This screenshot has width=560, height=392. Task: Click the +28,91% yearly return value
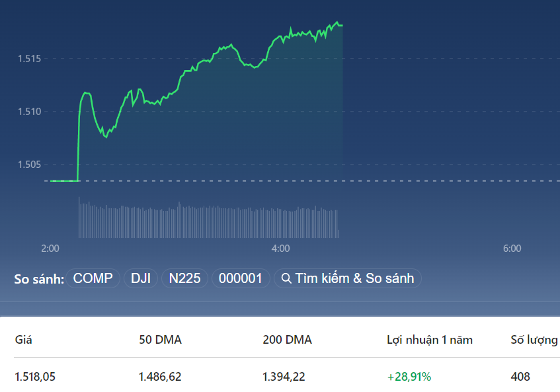tap(409, 377)
